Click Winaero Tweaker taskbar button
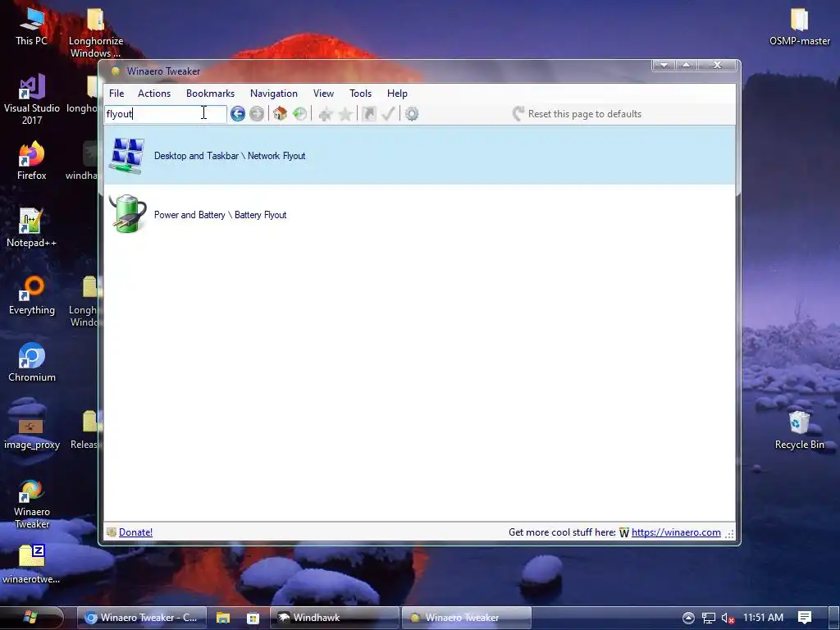The height and width of the screenshot is (630, 840). coord(467,618)
